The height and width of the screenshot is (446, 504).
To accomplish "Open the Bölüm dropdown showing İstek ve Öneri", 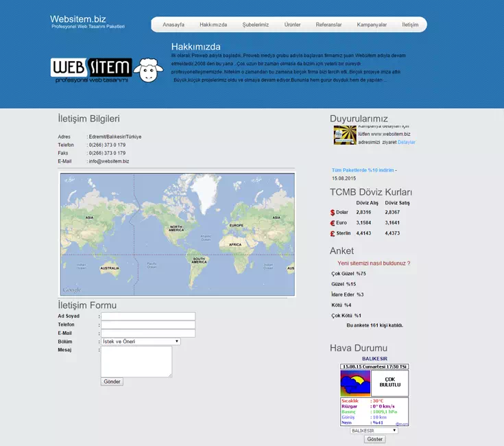I will [141, 342].
